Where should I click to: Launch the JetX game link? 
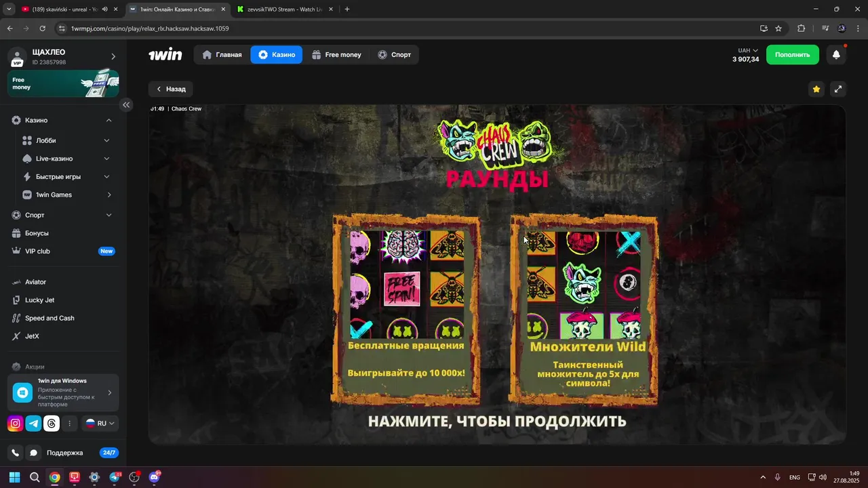point(32,336)
